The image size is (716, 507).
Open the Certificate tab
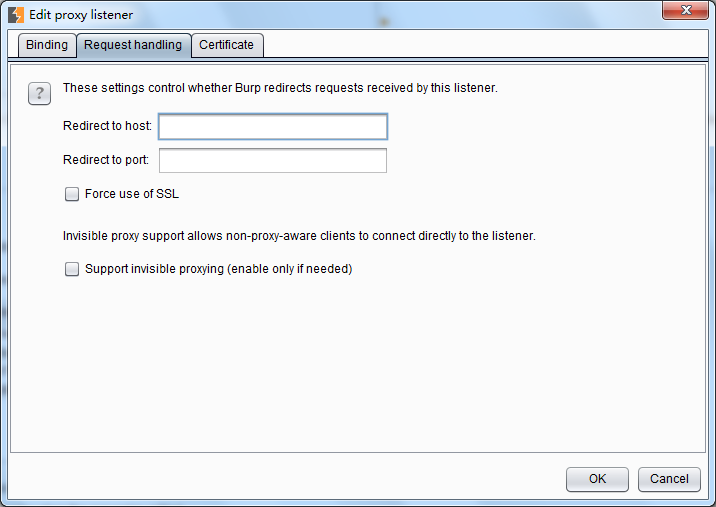[227, 45]
